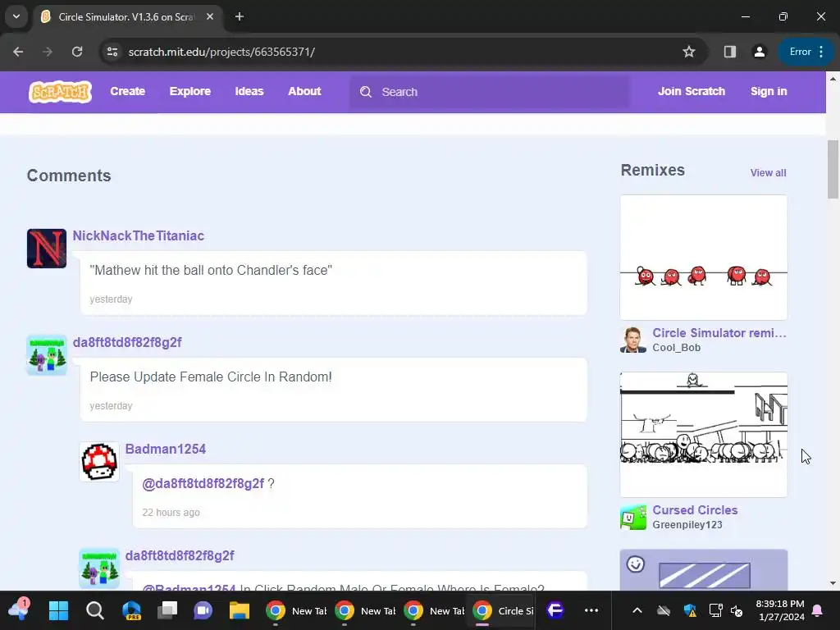
Task: Open a new tab with the plus icon
Action: click(240, 16)
